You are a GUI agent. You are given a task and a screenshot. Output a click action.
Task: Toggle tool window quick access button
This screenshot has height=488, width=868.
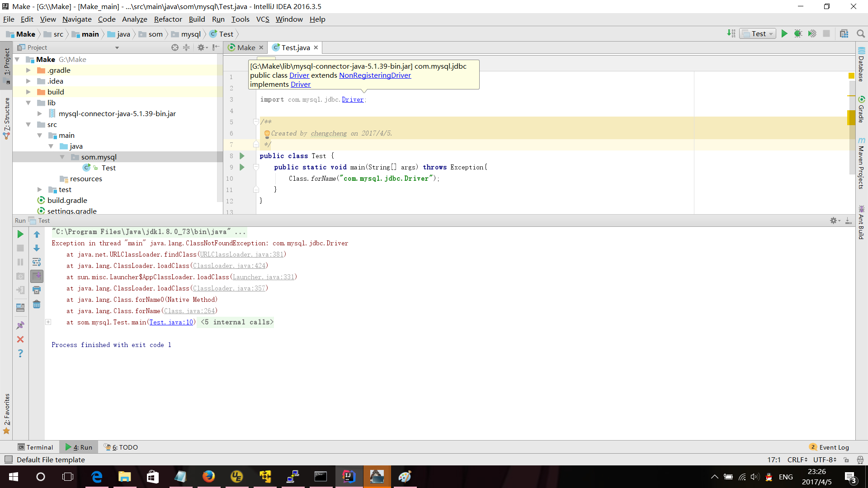pyautogui.click(x=8, y=460)
